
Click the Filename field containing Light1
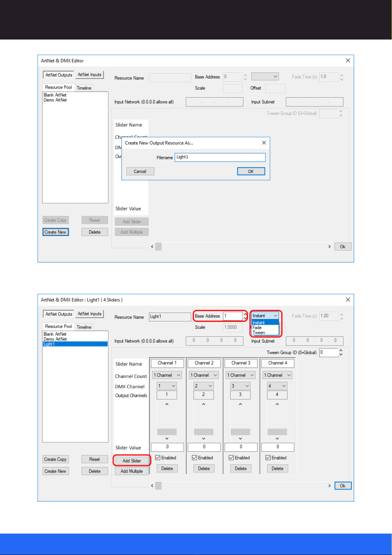[220, 157]
